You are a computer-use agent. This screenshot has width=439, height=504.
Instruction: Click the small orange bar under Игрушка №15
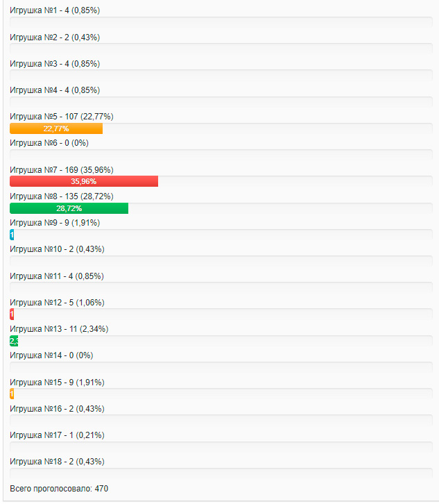[x=12, y=394]
